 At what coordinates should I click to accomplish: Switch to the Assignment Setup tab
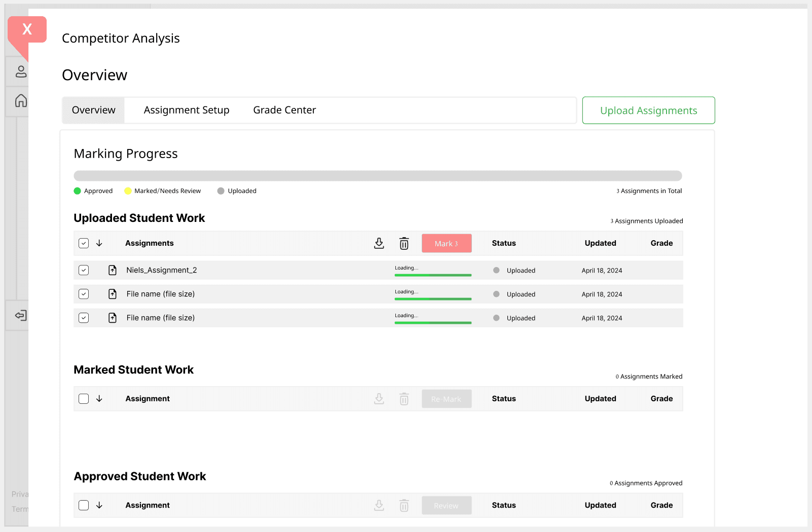coord(187,110)
